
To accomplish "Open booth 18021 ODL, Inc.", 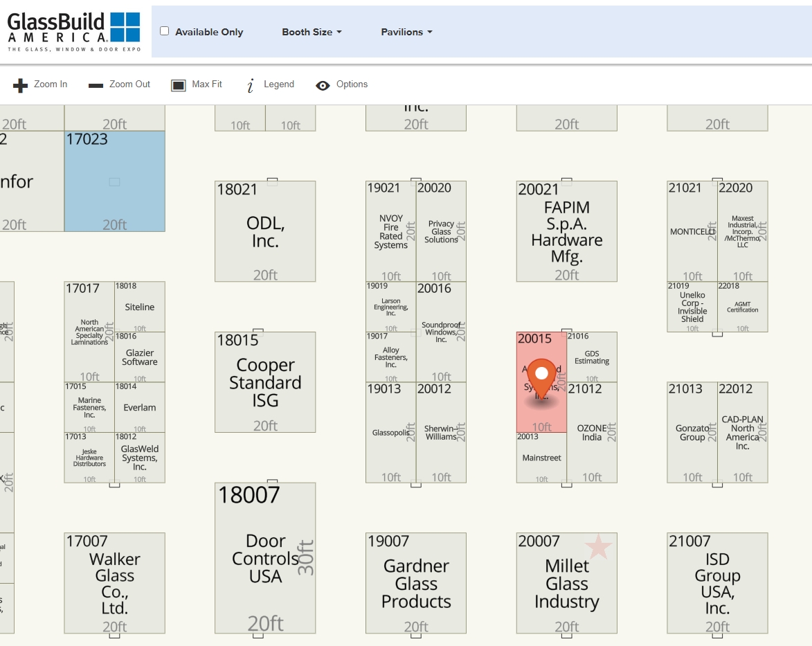I will point(265,231).
